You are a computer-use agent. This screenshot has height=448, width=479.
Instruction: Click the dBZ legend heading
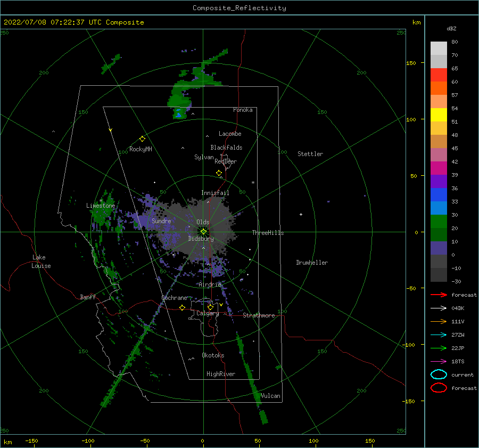click(451, 28)
